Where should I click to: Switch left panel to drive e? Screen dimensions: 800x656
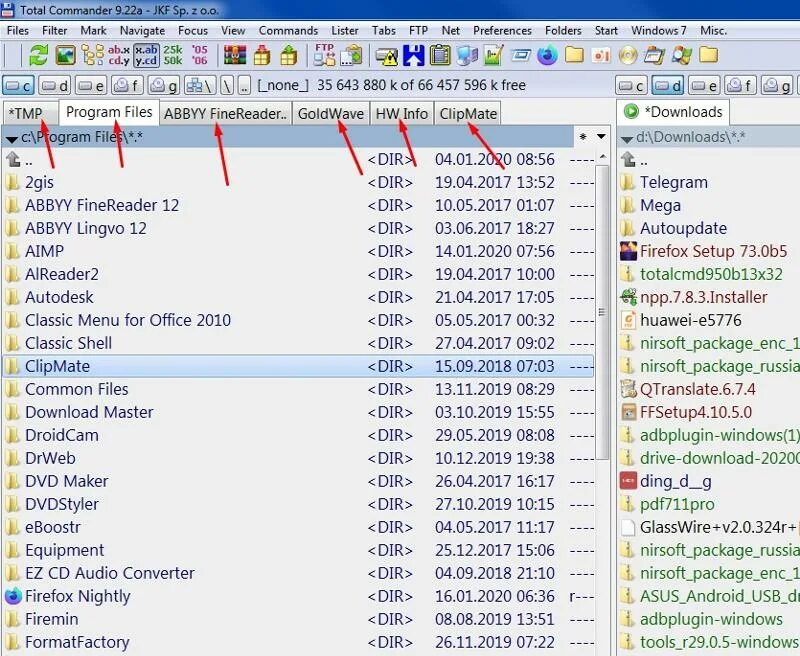91,86
